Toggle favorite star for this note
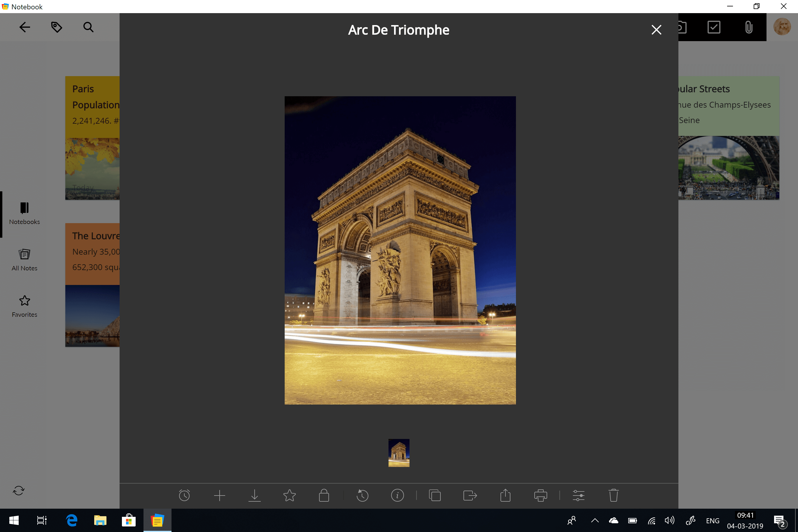Viewport: 798px width, 532px height. (x=289, y=495)
